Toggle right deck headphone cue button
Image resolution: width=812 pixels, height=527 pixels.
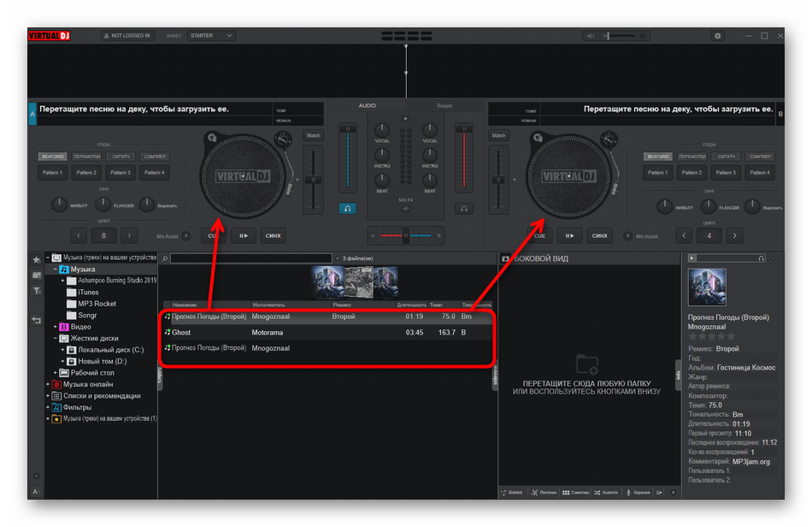tap(463, 208)
